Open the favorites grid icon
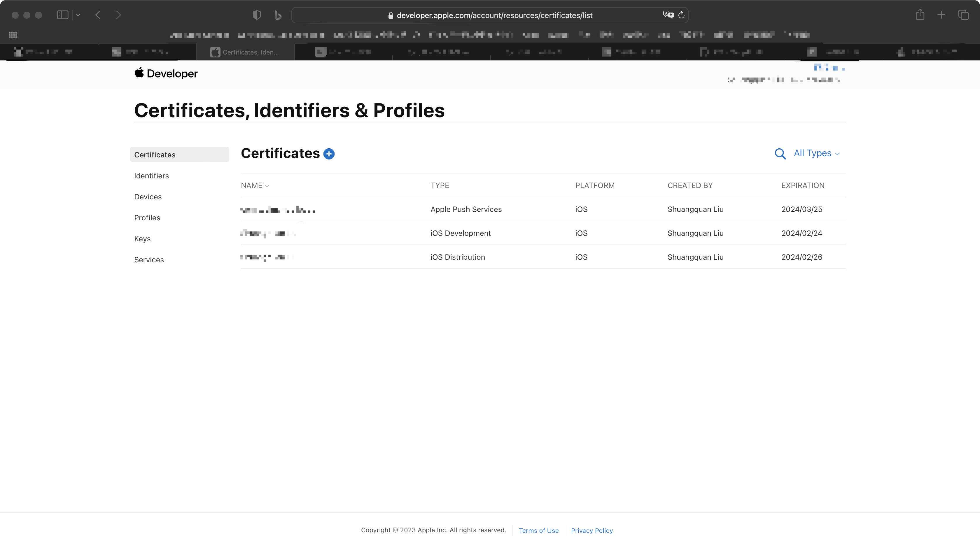This screenshot has width=980, height=548. (13, 35)
